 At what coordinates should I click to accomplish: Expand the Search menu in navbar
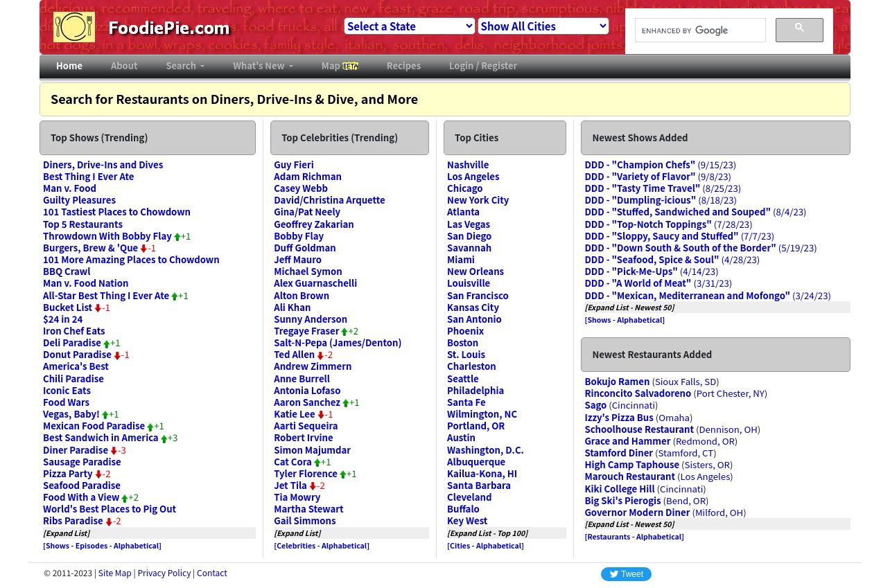[x=185, y=66]
